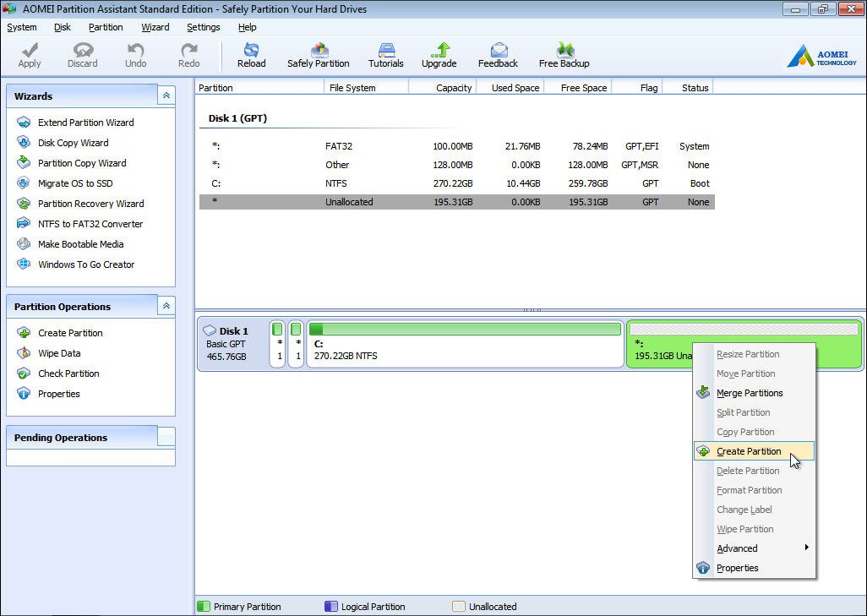
Task: Select the C: NTFS partition bar
Action: 465,345
